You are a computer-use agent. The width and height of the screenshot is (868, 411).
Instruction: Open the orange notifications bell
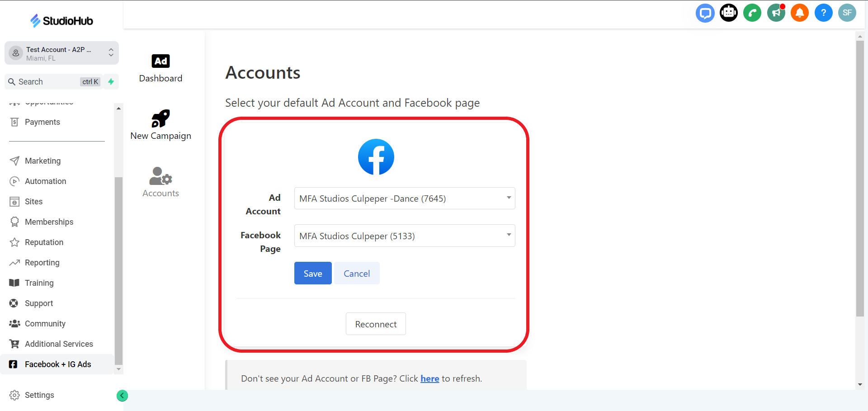point(800,13)
